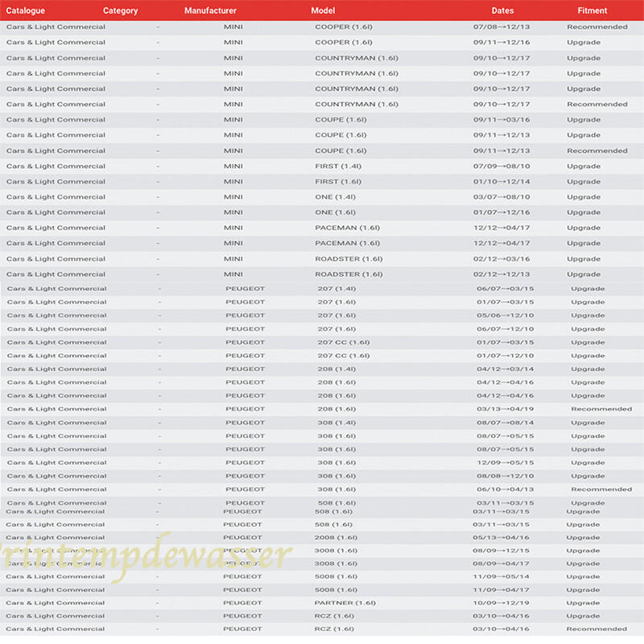Select date range 09/11→03/16

point(502,120)
